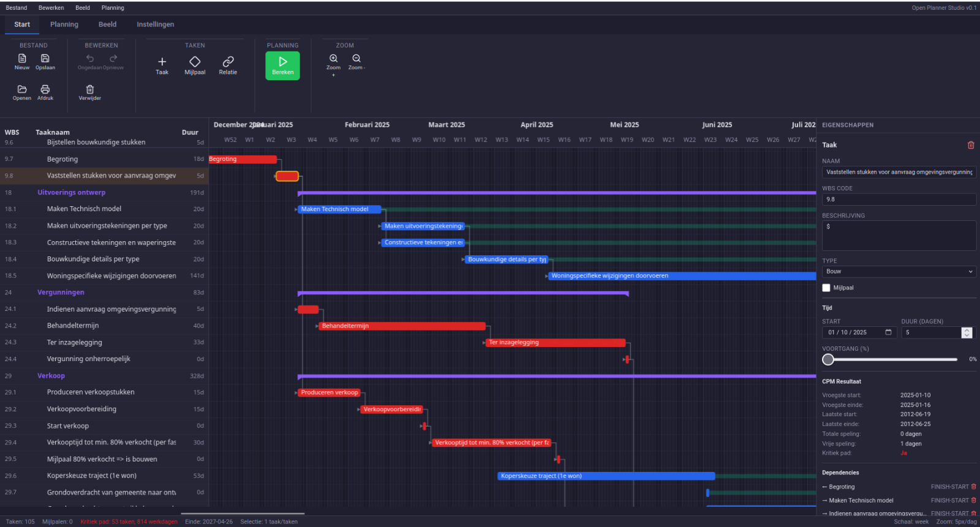Enable the Mijlpaal checkbox
Image resolution: width=980 pixels, height=527 pixels.
[x=826, y=288]
